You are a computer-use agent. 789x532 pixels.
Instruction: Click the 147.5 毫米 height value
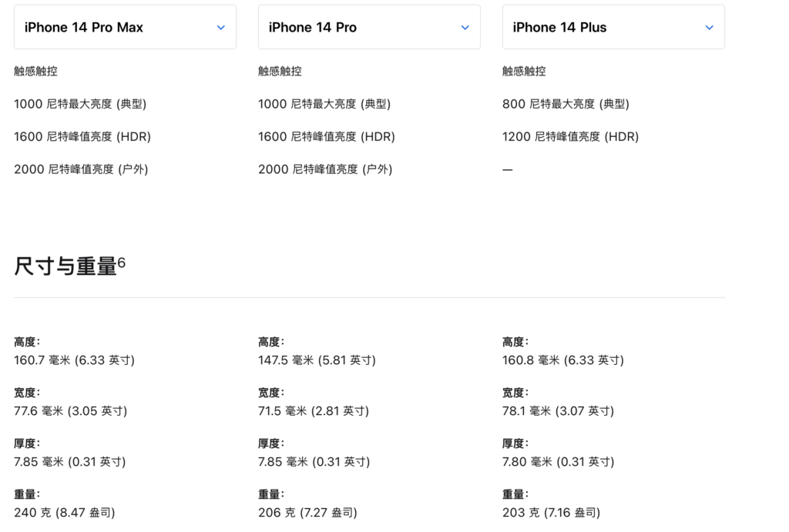pyautogui.click(x=317, y=360)
